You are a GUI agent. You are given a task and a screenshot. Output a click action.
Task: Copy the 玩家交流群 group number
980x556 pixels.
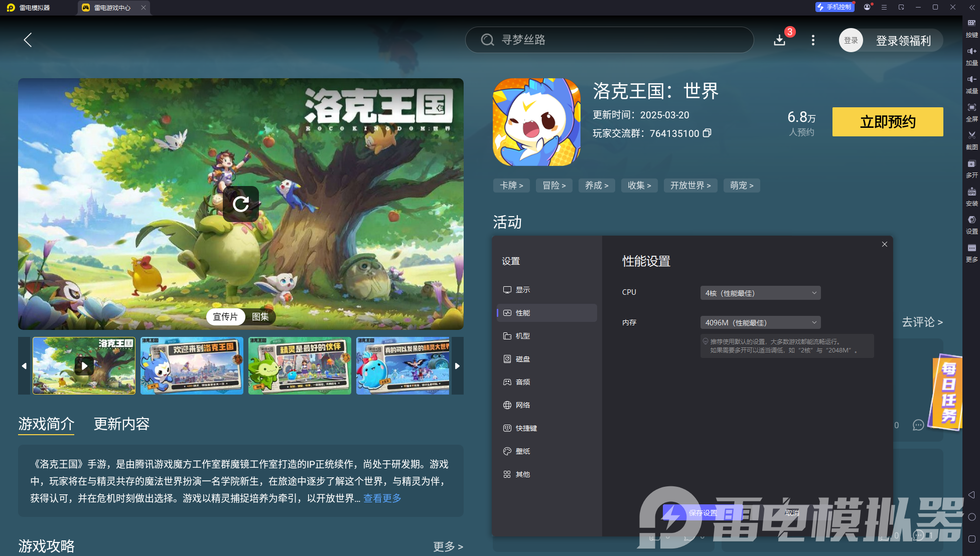coord(708,133)
